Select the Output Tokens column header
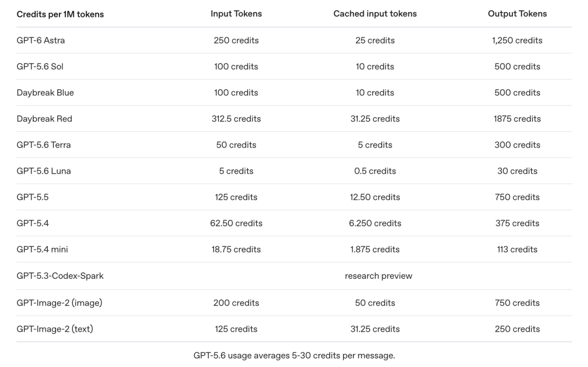The width and height of the screenshot is (588, 367). point(517,14)
